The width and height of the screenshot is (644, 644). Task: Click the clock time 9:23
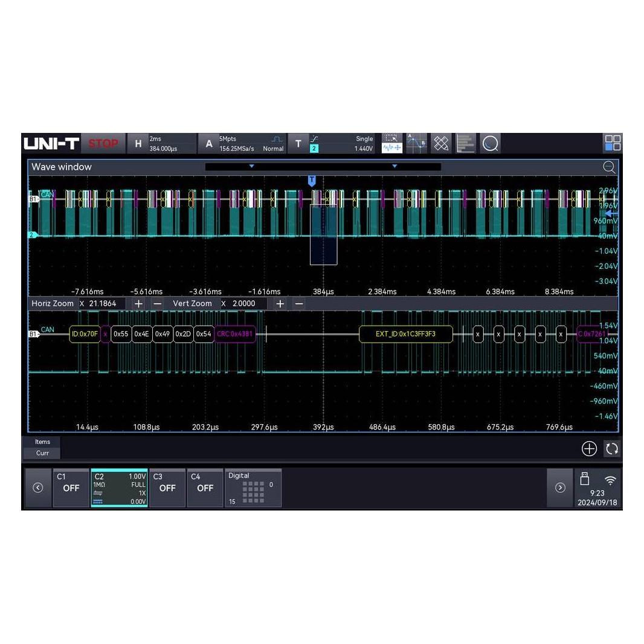click(x=597, y=493)
